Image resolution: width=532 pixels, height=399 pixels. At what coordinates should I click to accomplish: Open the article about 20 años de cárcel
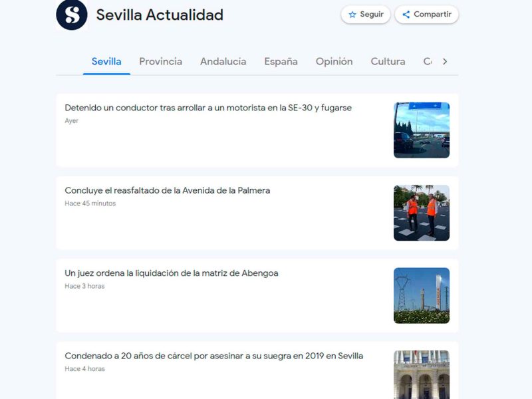tap(214, 356)
